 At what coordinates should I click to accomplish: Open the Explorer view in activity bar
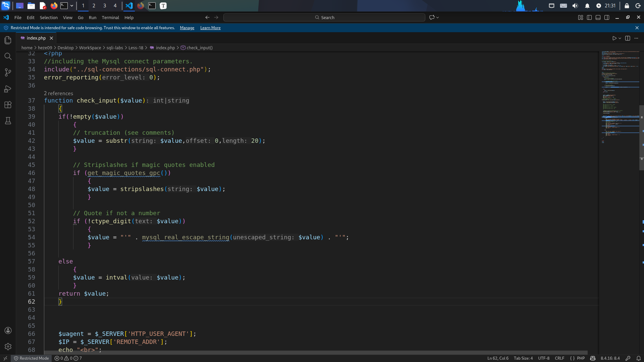(8, 40)
